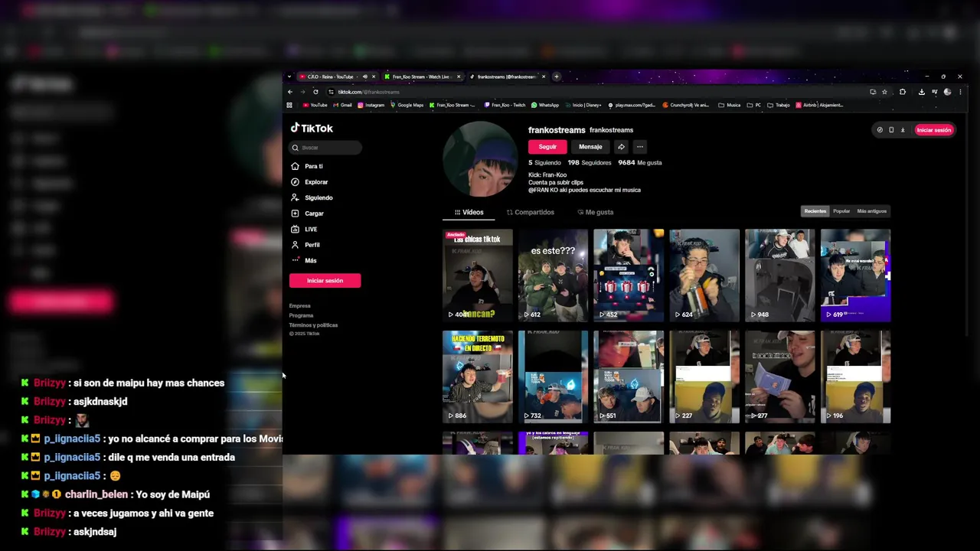Open the Musica bookmarks folder

(x=730, y=105)
